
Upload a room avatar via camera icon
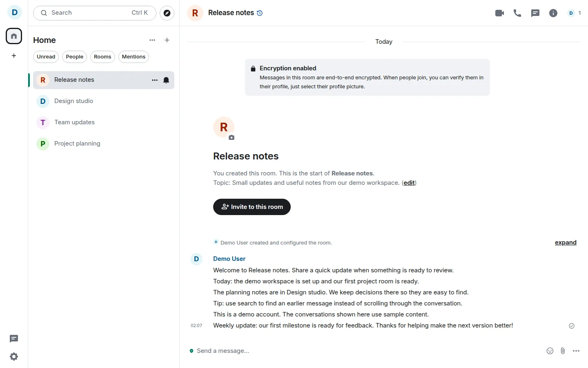[x=232, y=138]
